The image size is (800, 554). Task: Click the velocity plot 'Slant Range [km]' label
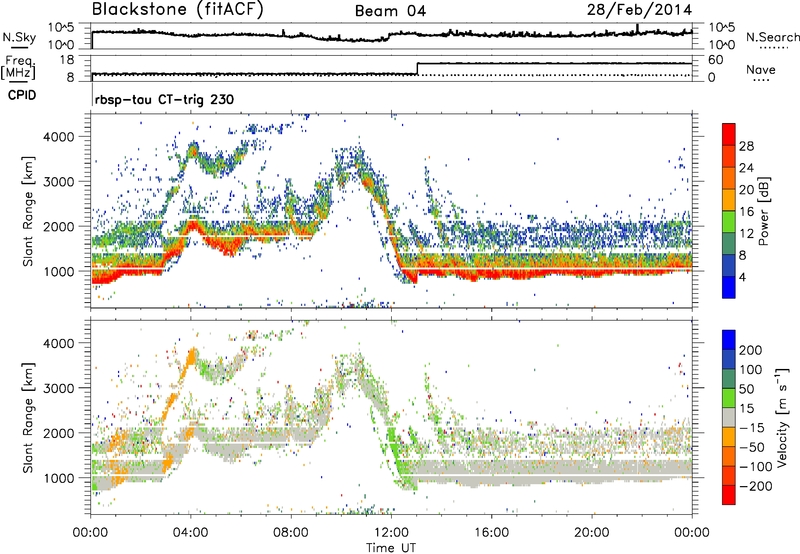tap(28, 417)
